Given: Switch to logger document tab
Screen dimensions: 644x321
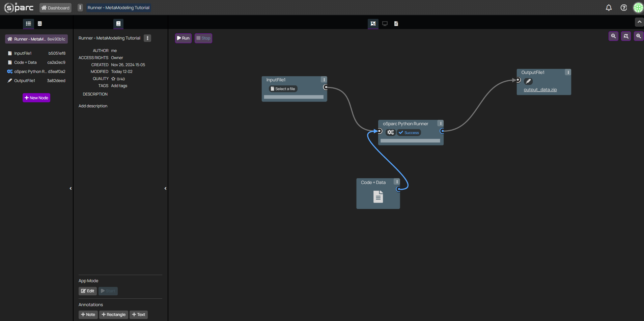Looking at the screenshot, I should click(396, 24).
